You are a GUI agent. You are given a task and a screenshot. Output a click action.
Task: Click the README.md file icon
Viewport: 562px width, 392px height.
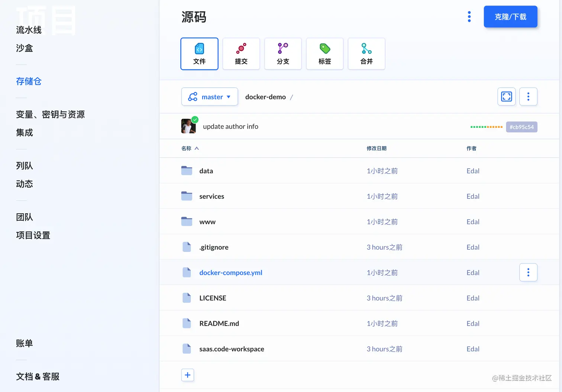[187, 323]
